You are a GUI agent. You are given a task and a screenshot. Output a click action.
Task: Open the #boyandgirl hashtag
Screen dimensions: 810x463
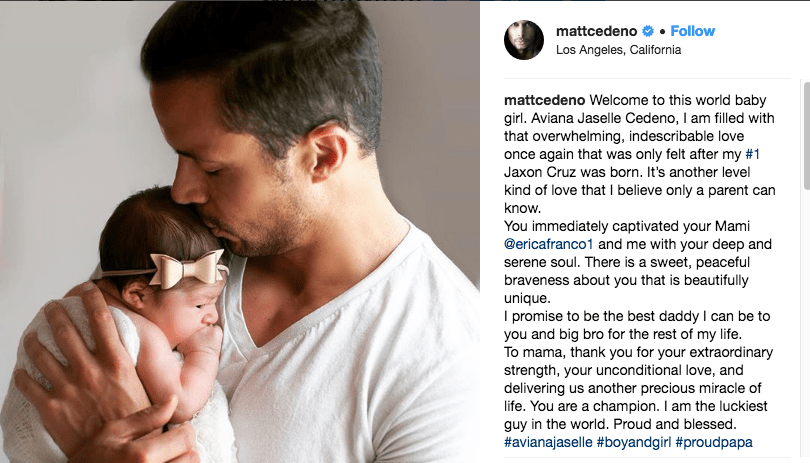tap(634, 442)
